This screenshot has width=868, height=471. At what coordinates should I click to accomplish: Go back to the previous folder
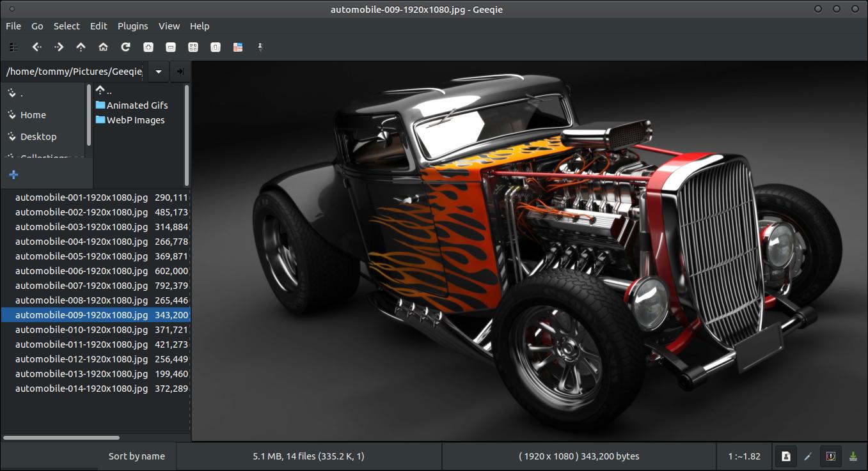point(36,47)
